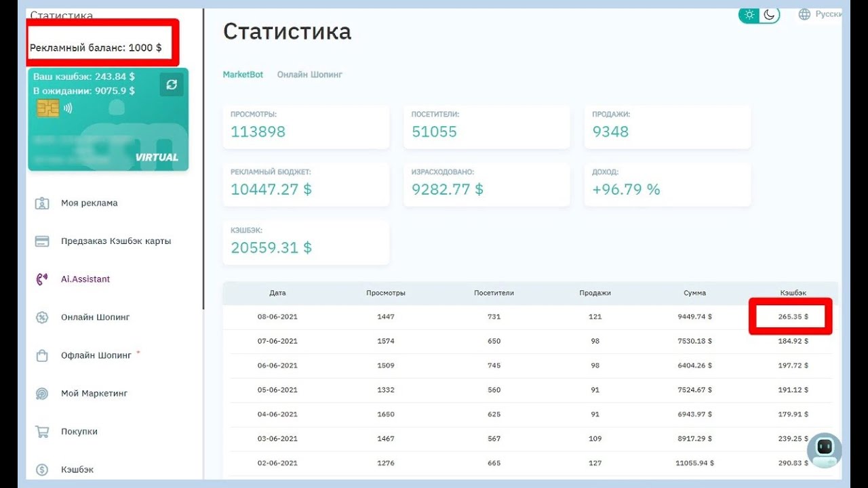
Task: Click the Посетители column header
Action: (494, 293)
